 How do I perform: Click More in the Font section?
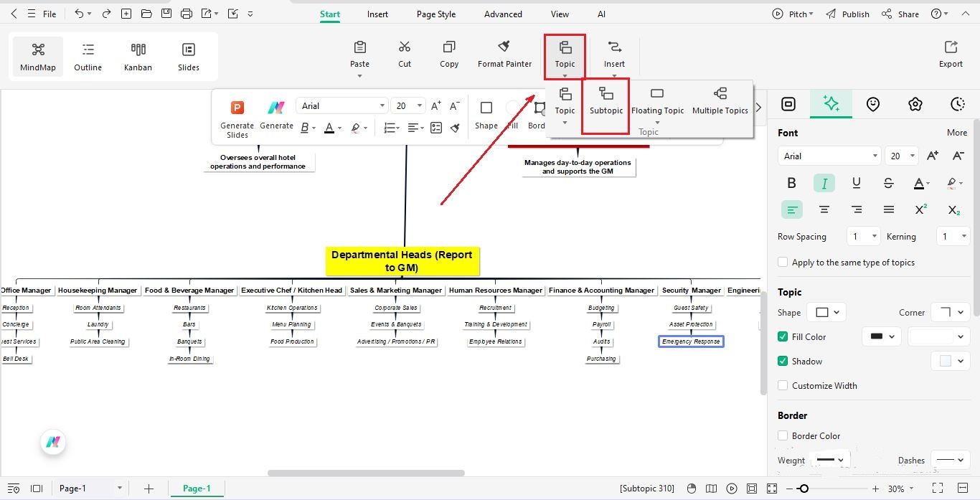(957, 132)
